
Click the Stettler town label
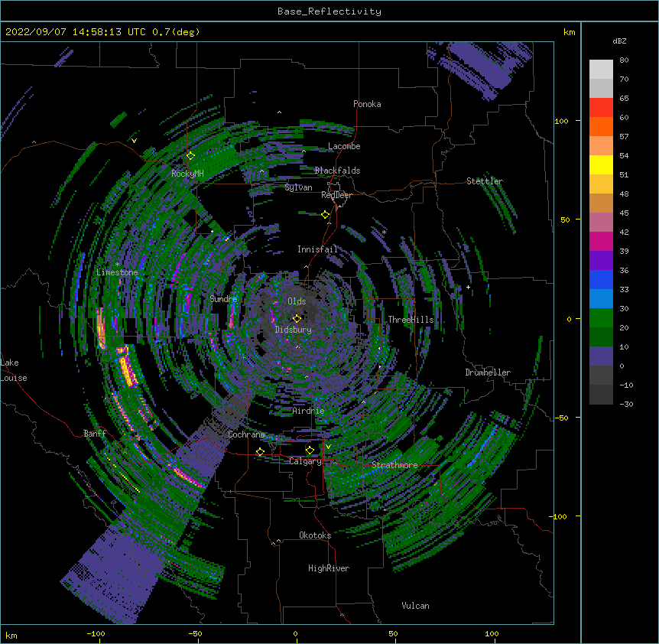485,181
